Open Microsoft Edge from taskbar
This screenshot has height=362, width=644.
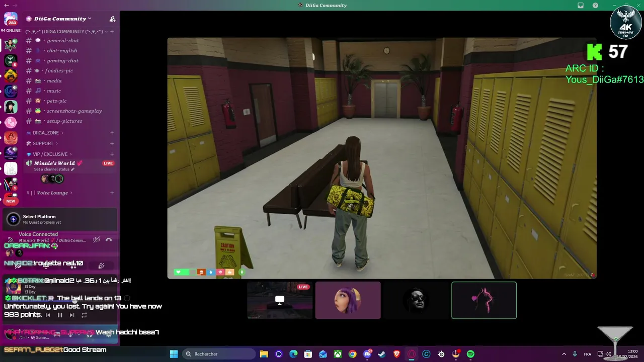click(293, 354)
